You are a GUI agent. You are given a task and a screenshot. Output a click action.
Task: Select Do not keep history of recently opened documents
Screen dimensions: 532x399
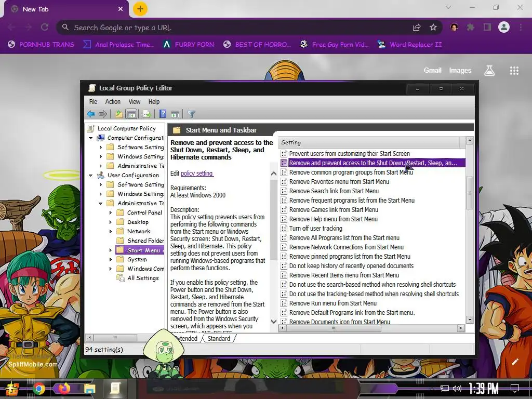[x=351, y=266]
